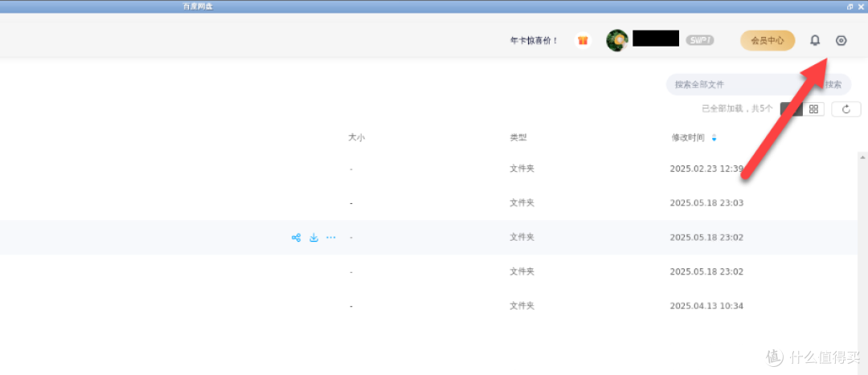868x375 pixels.
Task: Select row modified 2025.02.23 12:39
Action: coord(429,169)
